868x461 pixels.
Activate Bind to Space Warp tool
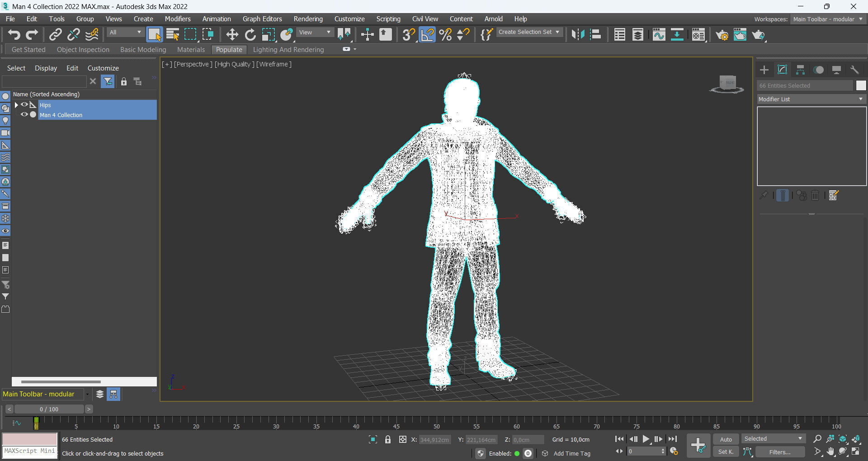pos(92,35)
